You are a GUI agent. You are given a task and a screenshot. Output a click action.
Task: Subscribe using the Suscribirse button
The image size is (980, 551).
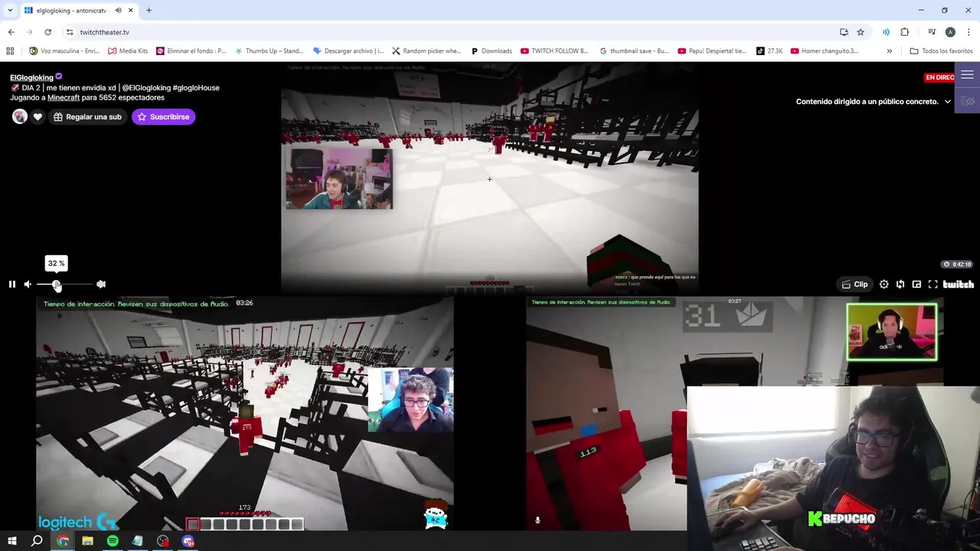point(163,116)
